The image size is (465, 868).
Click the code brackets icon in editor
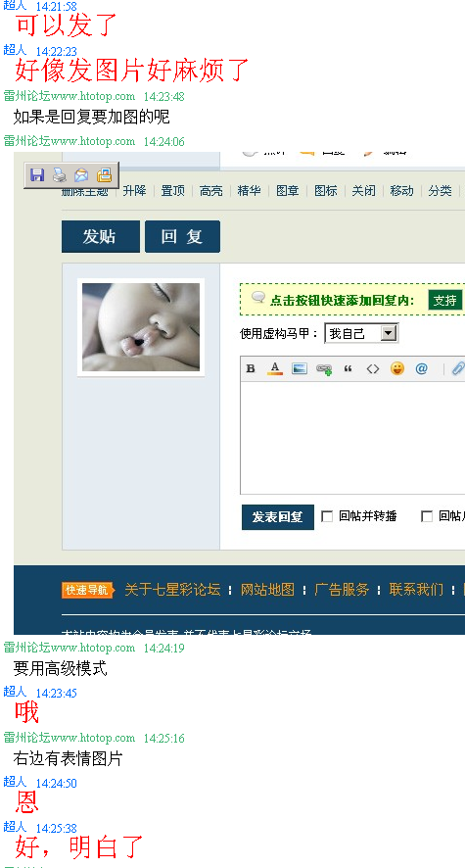click(x=373, y=369)
